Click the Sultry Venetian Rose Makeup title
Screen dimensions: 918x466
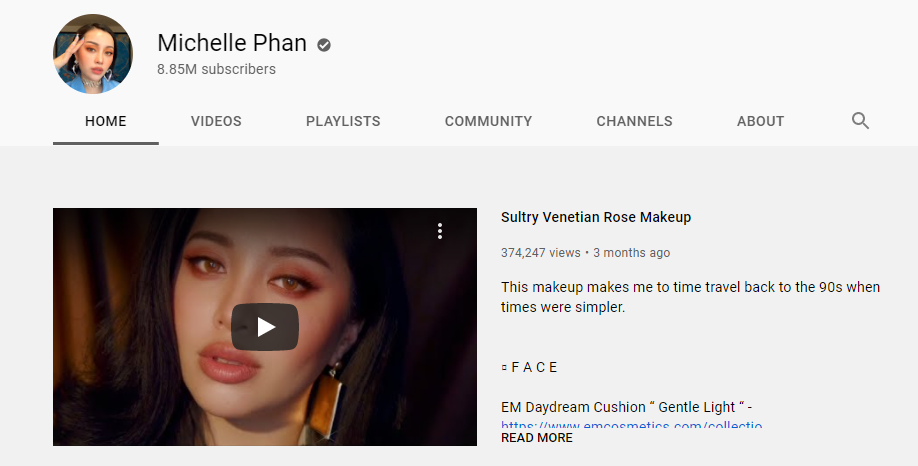tap(596, 217)
